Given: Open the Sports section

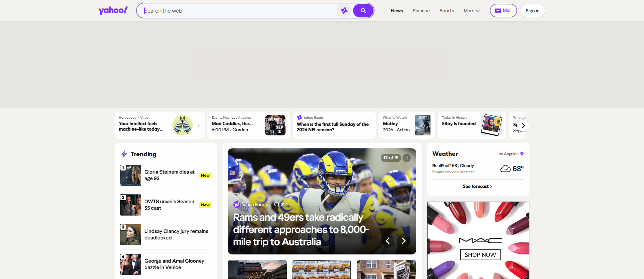Looking at the screenshot, I should point(447,11).
